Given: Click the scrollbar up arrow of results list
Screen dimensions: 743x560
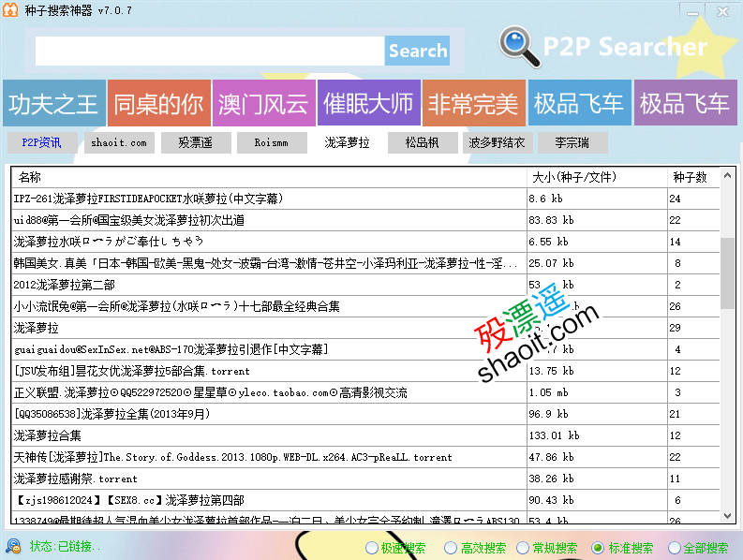Looking at the screenshot, I should coord(727,176).
